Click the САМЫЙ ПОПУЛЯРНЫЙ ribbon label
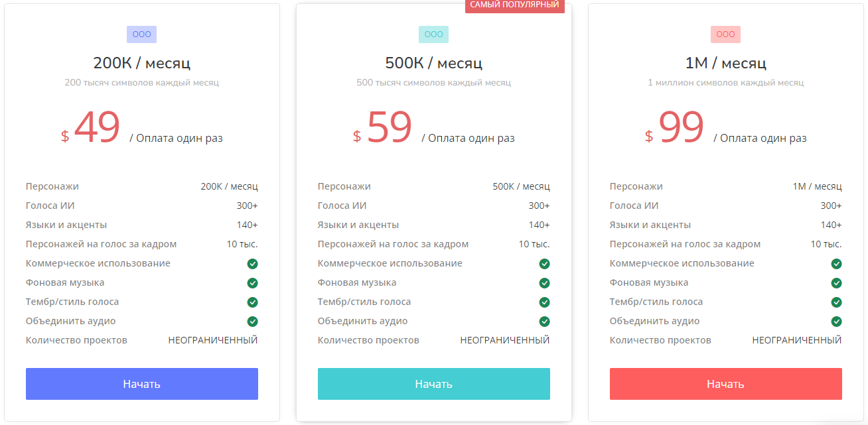Screen dimensions: 868x425 point(514,5)
